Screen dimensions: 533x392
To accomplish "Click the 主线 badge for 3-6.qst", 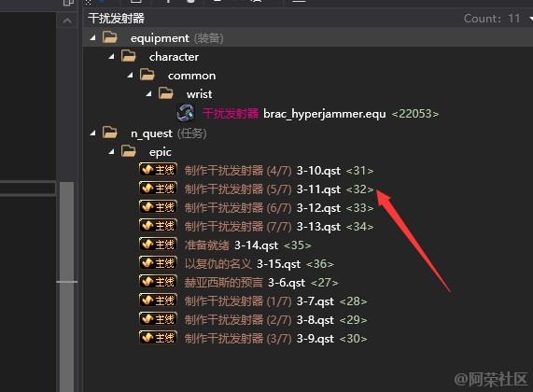I will 158,282.
